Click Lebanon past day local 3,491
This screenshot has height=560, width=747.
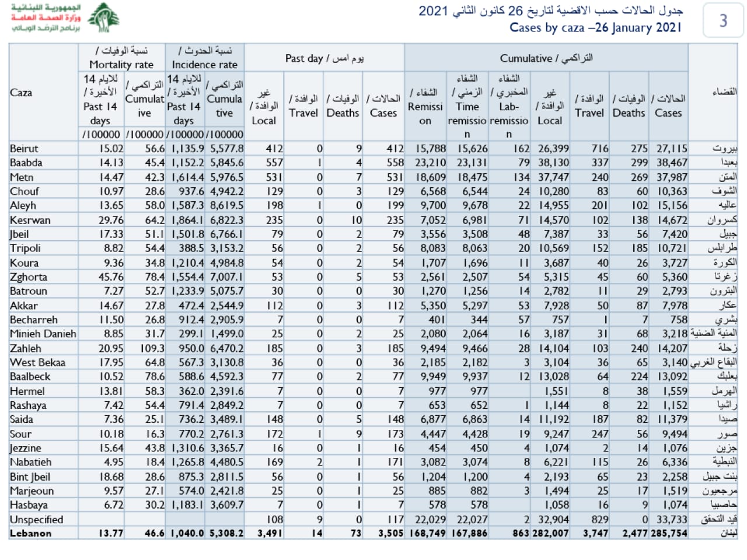point(270,533)
